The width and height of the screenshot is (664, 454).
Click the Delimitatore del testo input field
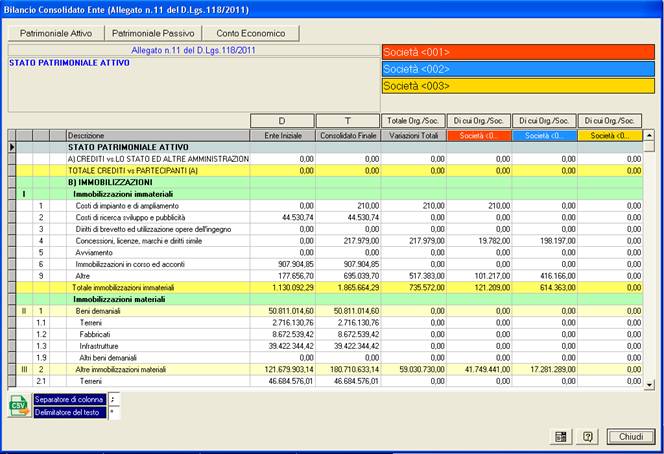(x=114, y=412)
